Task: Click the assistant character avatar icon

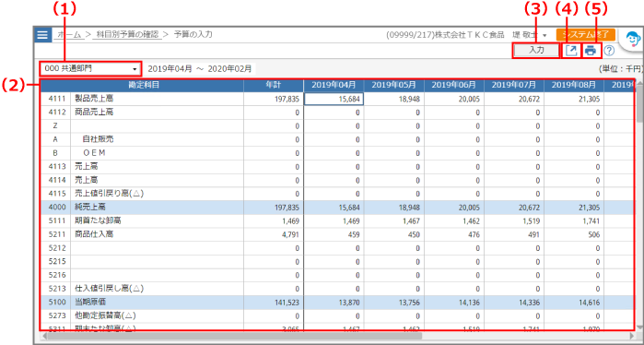Action: pyautogui.click(x=632, y=40)
